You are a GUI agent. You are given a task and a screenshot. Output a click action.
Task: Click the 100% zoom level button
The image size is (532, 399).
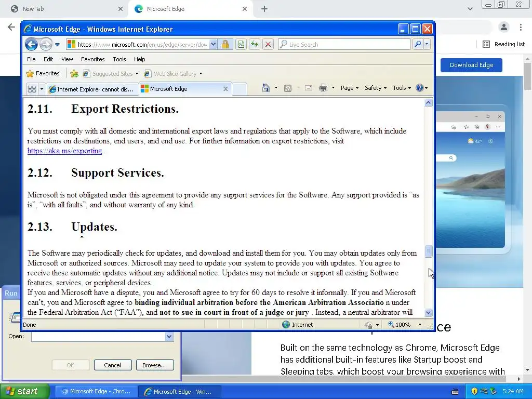pyautogui.click(x=400, y=325)
